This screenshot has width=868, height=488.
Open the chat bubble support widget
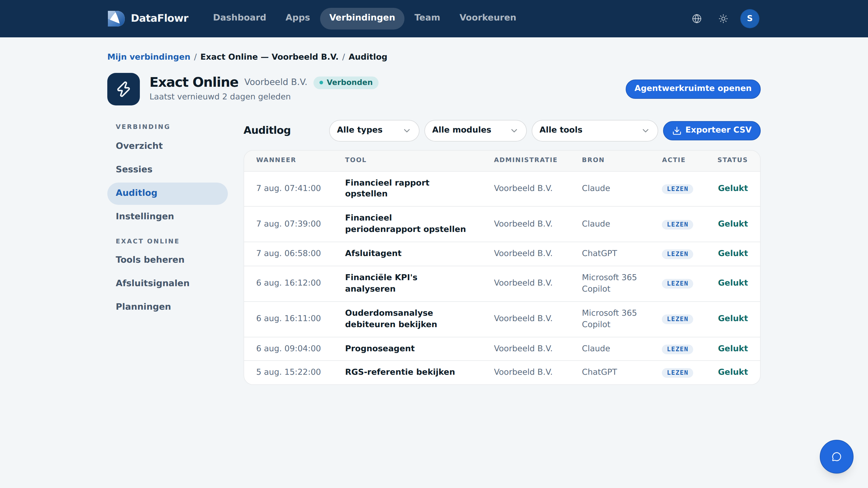tap(836, 456)
